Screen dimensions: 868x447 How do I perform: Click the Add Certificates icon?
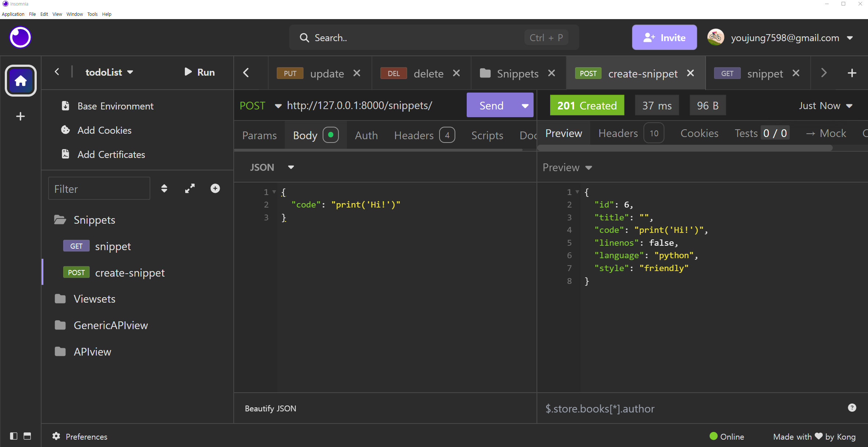[x=65, y=154]
